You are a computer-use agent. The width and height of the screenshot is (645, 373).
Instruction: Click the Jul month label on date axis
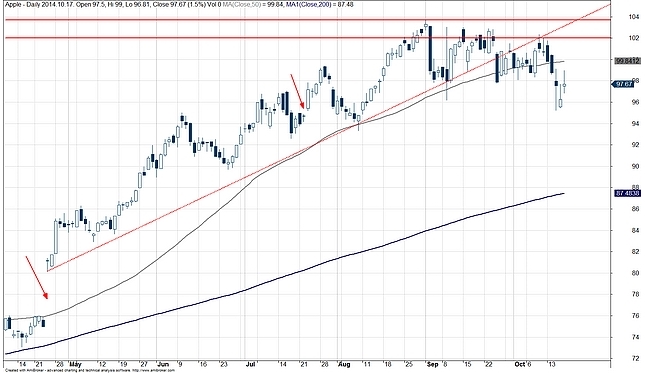point(251,364)
